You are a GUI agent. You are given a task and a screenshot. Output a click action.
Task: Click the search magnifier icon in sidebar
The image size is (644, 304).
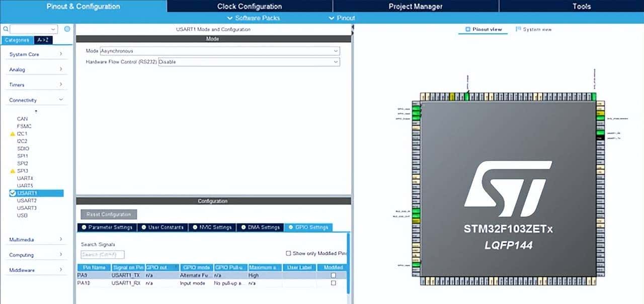pos(6,29)
